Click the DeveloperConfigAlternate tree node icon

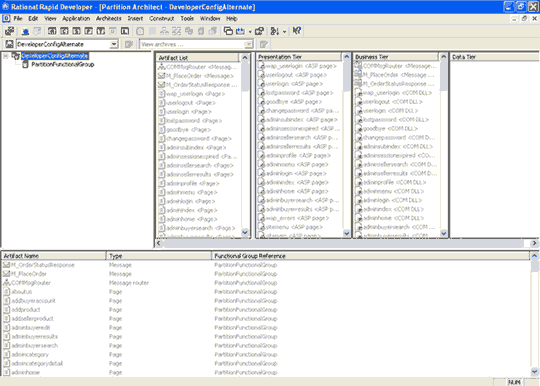click(x=16, y=56)
